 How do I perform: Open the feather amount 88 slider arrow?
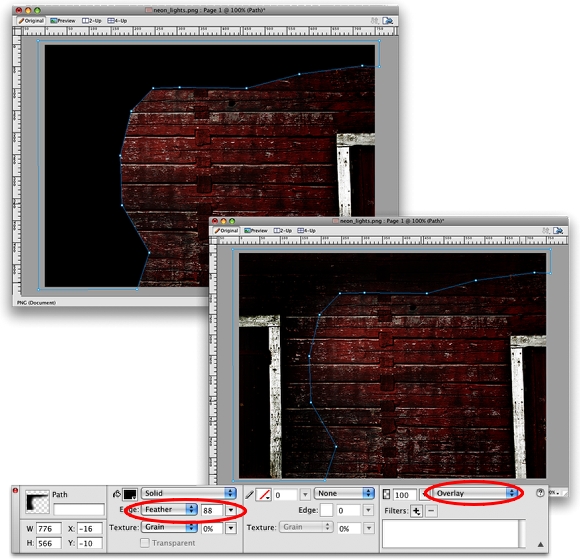coord(231,510)
